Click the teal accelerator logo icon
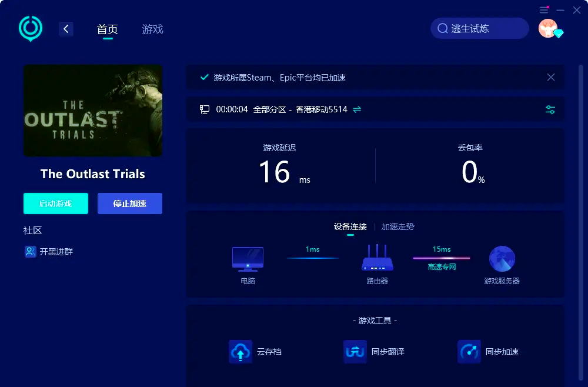This screenshot has width=588, height=387. pos(31,28)
